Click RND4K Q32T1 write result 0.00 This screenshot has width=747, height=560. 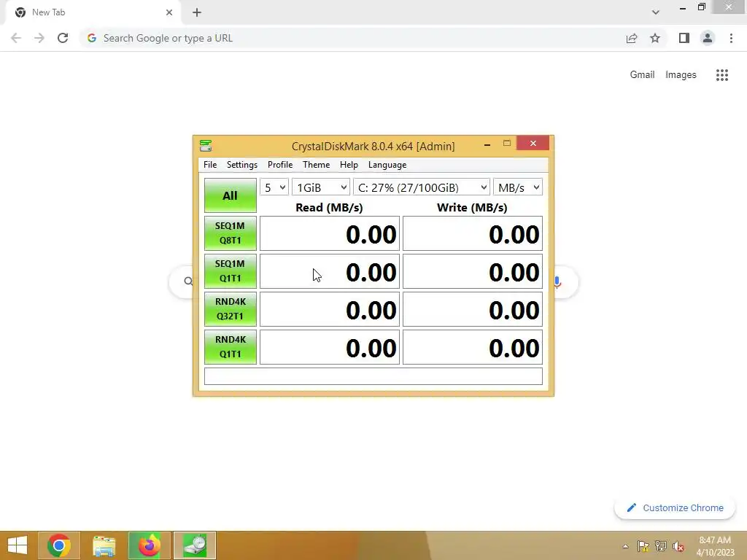pos(473,309)
